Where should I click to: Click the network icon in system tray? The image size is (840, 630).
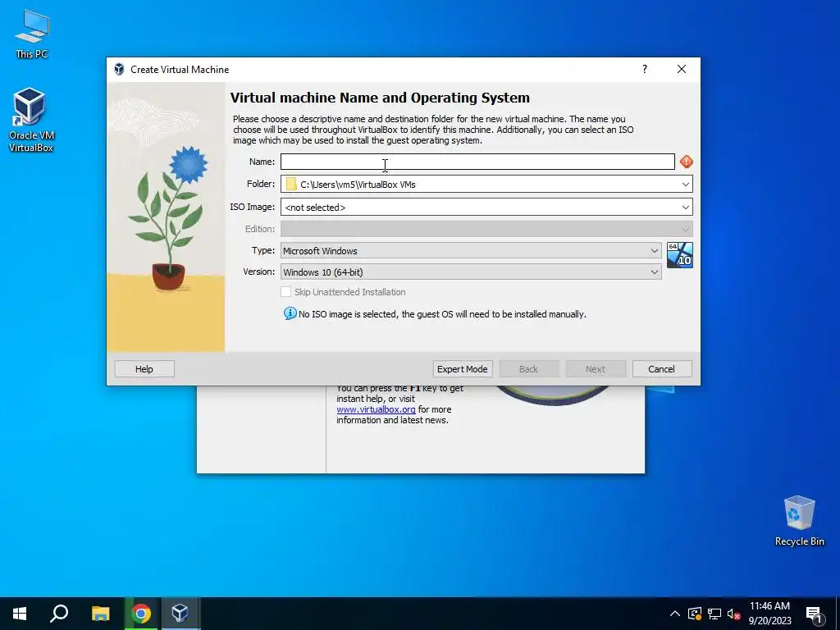[714, 614]
